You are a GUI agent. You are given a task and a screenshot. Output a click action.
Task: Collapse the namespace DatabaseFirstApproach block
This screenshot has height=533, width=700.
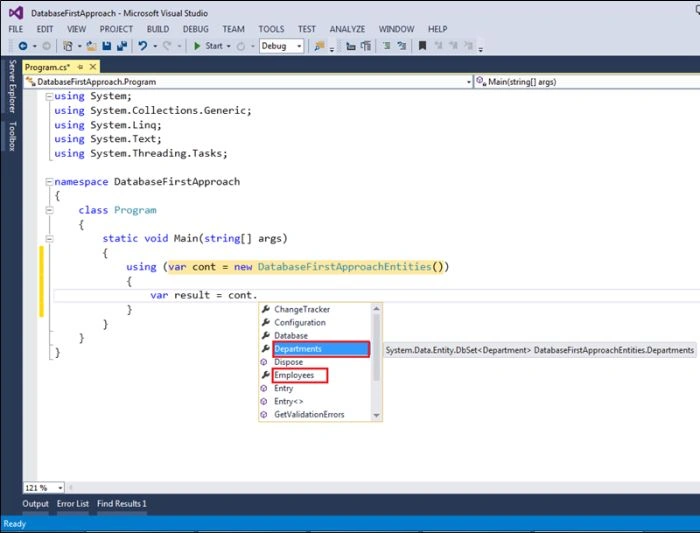tap(50, 182)
